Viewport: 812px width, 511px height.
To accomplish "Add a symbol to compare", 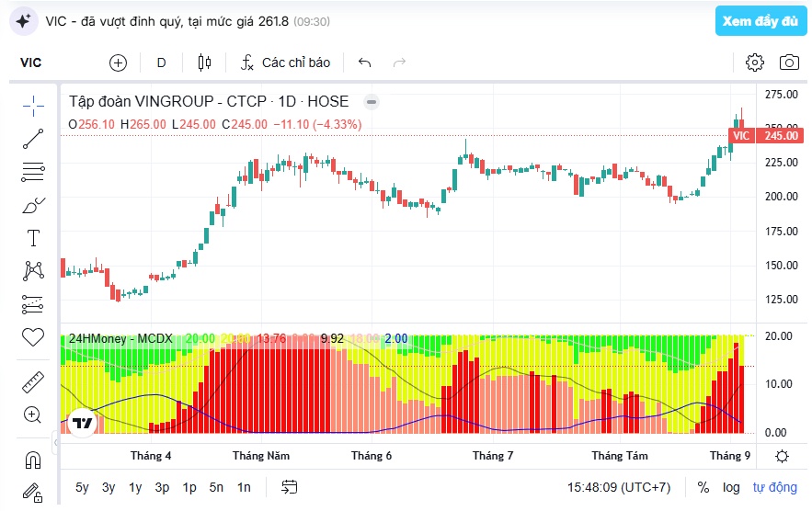I will point(118,62).
